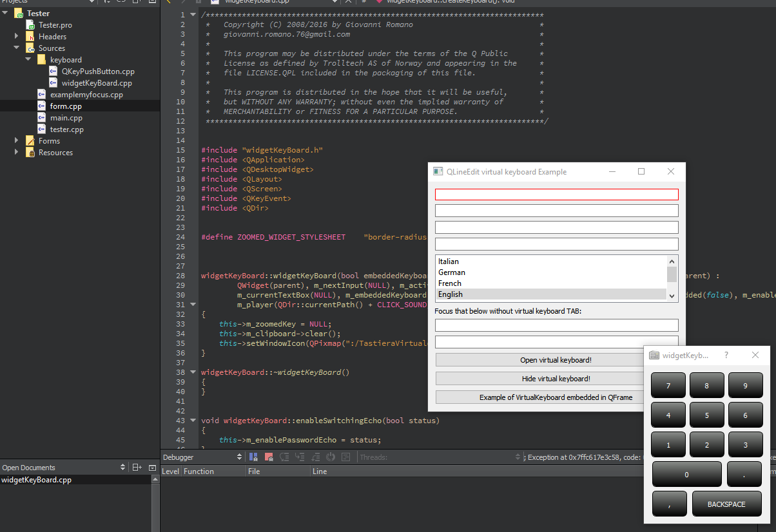Image resolution: width=776 pixels, height=532 pixels.
Task: Select widgetKeyBoard.cpp in Open Documents list
Action: tap(36, 479)
